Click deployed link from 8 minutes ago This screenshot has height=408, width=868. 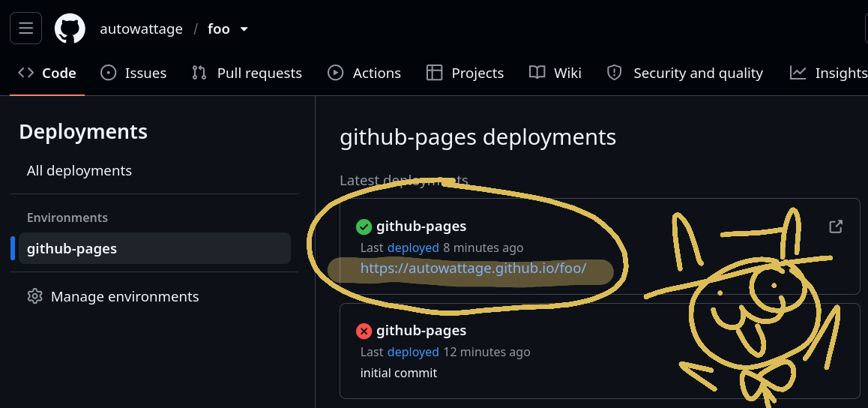click(413, 247)
